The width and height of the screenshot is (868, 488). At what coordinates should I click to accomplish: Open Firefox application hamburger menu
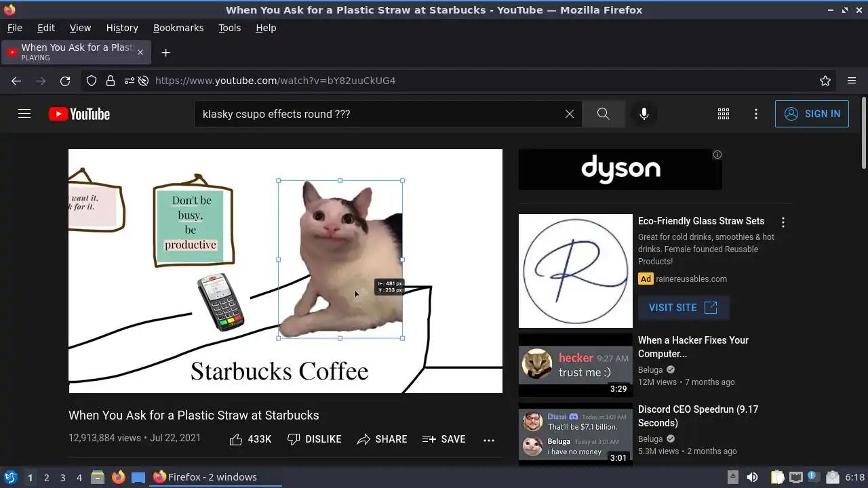point(852,81)
